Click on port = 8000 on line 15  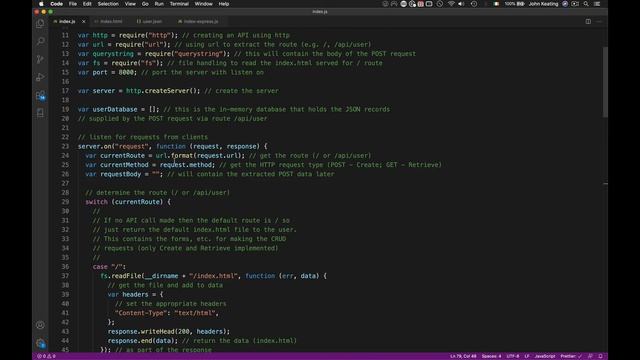[x=113, y=72]
